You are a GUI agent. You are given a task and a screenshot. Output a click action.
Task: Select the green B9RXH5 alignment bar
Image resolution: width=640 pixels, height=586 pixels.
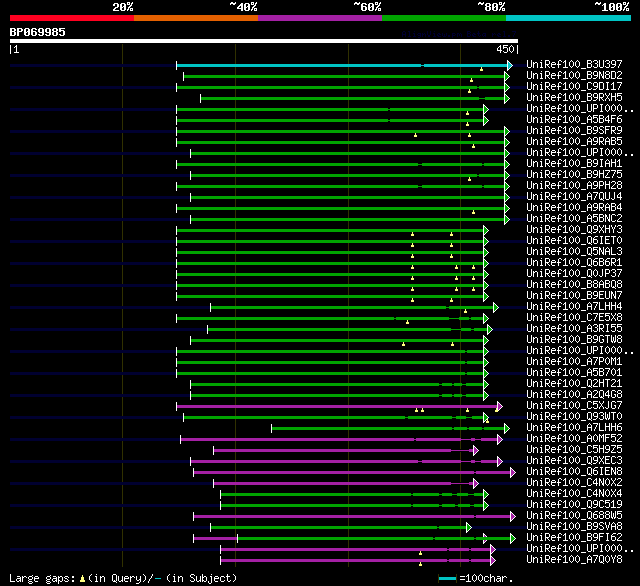click(x=353, y=98)
